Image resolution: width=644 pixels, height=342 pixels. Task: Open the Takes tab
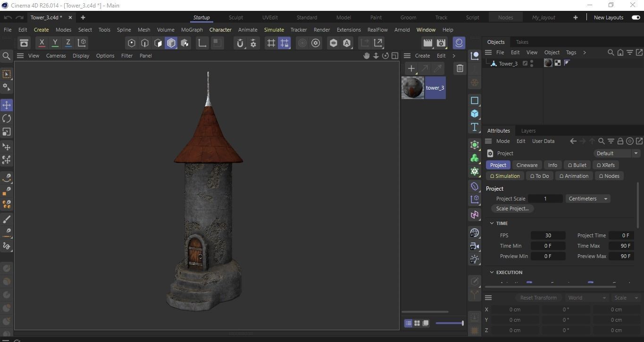[522, 42]
